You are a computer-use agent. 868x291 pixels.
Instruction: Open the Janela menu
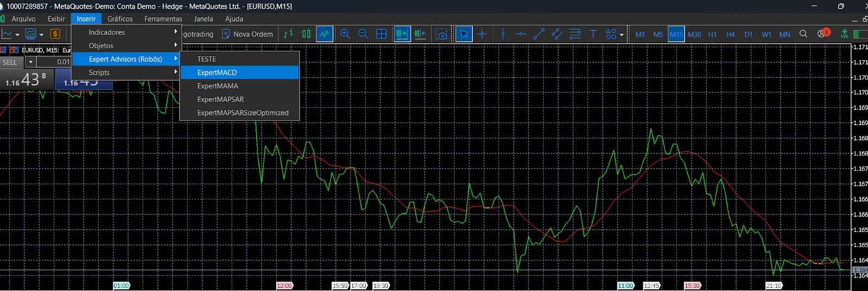point(203,19)
